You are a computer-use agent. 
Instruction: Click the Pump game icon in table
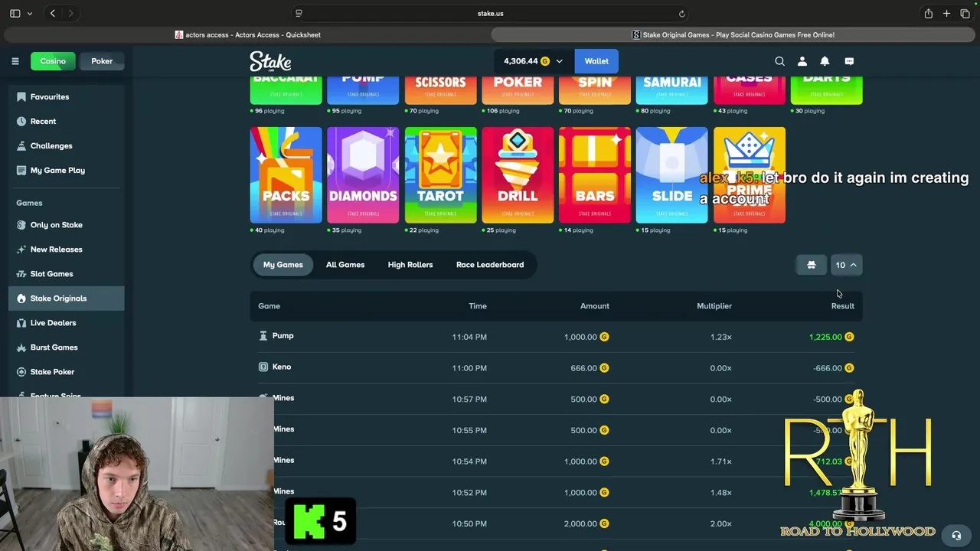pos(263,336)
